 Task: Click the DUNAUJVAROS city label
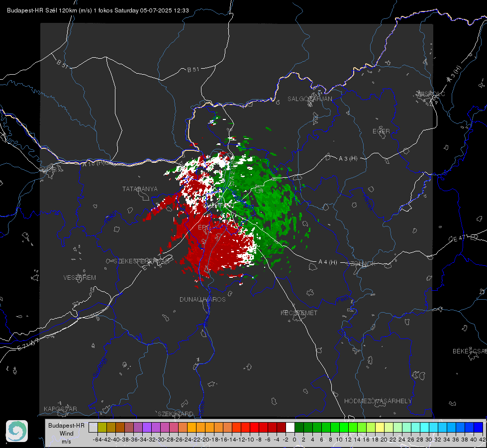(x=202, y=299)
